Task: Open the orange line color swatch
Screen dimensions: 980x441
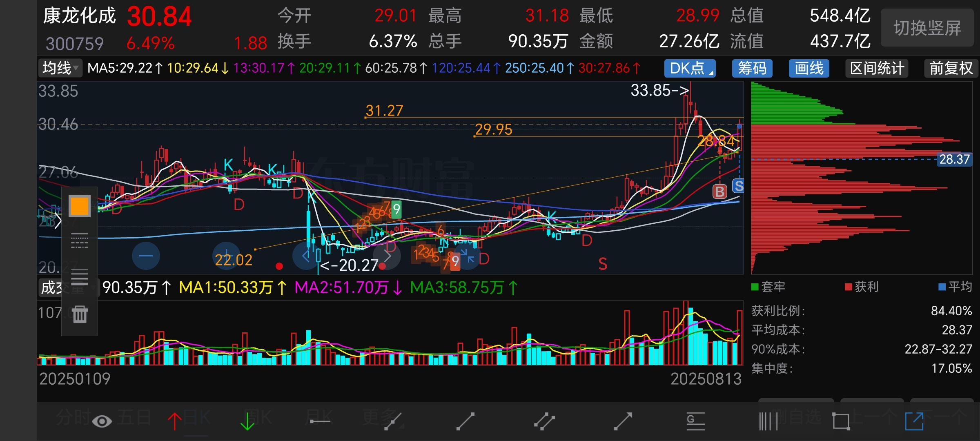Action: (x=79, y=206)
